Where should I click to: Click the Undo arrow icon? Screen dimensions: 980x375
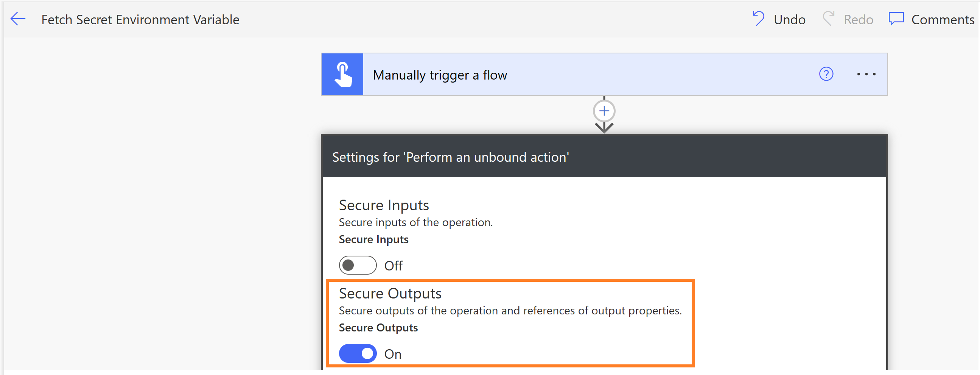(x=758, y=18)
